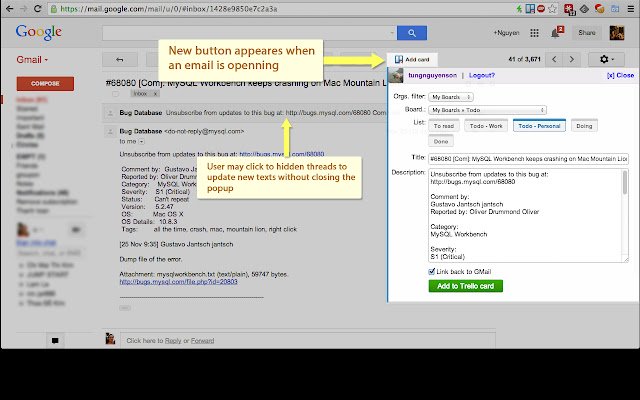
Task: Select 'Todo - Work' list
Action: coord(486,126)
